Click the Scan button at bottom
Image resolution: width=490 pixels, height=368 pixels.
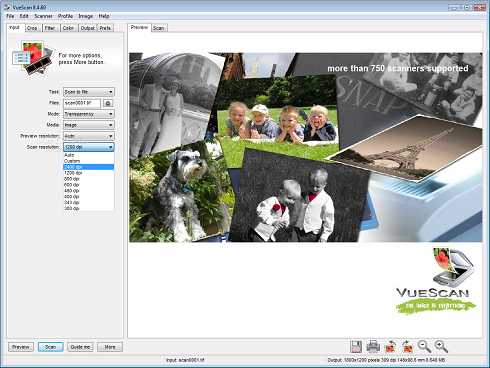tap(50, 347)
